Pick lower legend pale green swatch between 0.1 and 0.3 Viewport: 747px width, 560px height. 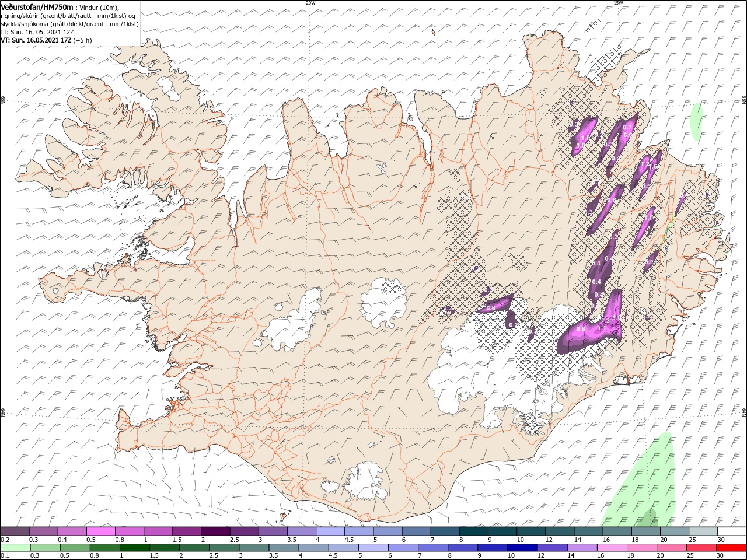pyautogui.click(x=15, y=548)
